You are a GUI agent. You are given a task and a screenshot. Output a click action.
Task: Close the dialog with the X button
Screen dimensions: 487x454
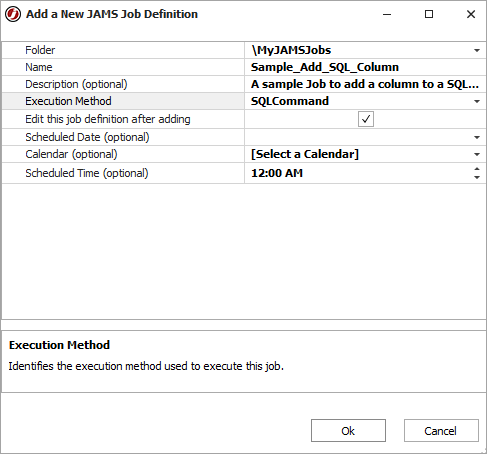[x=471, y=14]
